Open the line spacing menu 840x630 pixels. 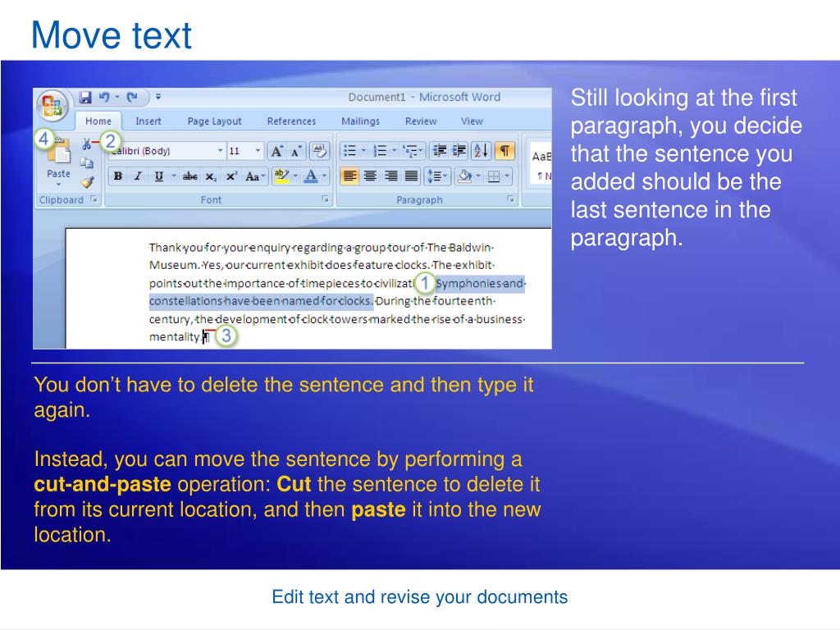436,176
